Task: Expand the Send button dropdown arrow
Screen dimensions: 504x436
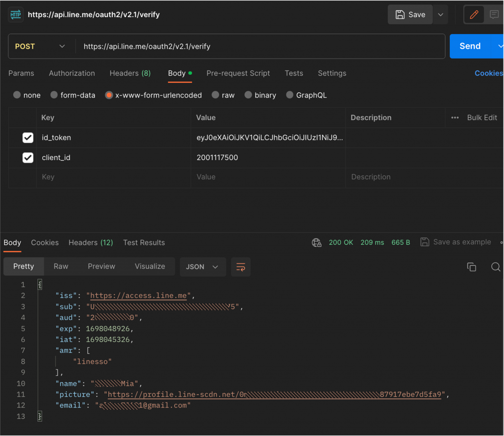Action: pos(500,46)
